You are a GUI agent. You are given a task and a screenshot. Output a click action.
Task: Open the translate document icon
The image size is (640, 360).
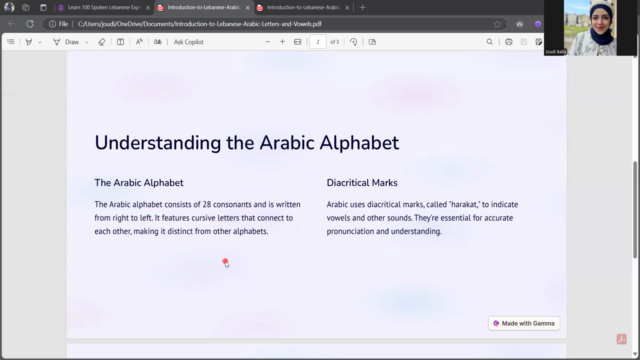pos(158,42)
